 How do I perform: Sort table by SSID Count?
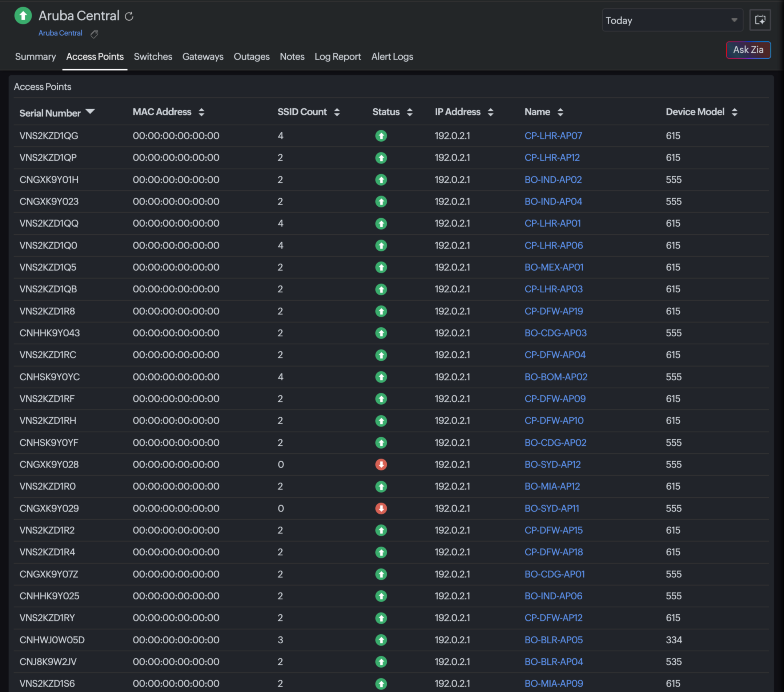tap(337, 112)
